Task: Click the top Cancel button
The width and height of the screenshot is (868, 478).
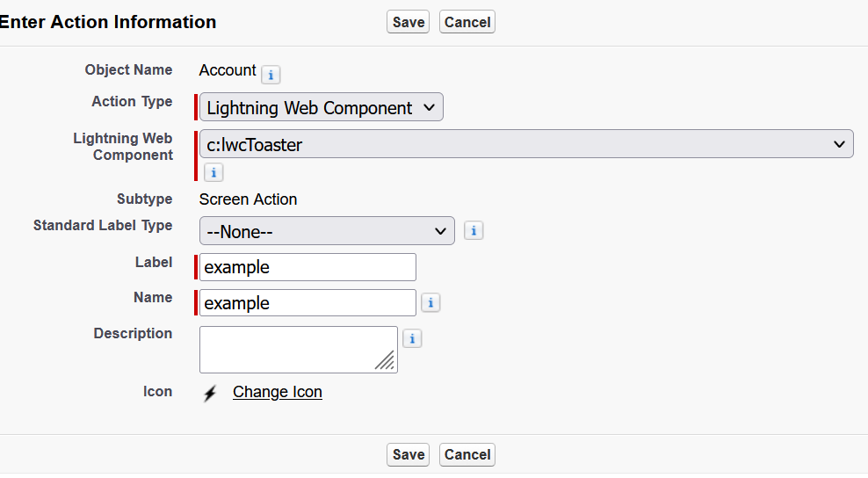Action: pyautogui.click(x=467, y=22)
